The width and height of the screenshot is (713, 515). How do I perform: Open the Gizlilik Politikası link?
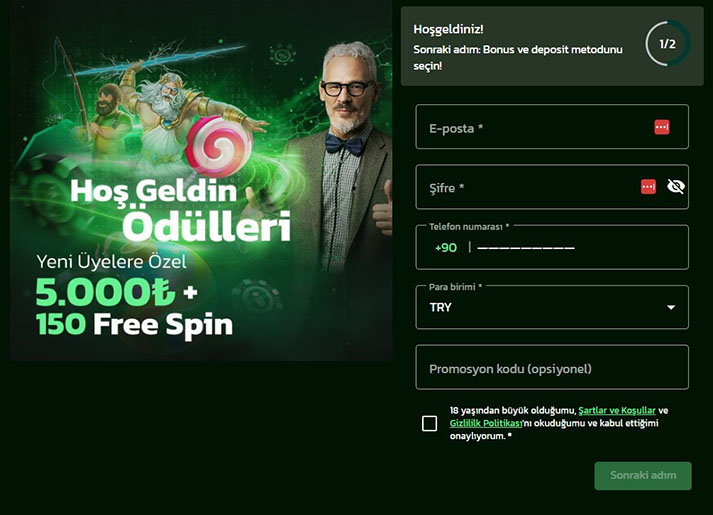coord(486,423)
